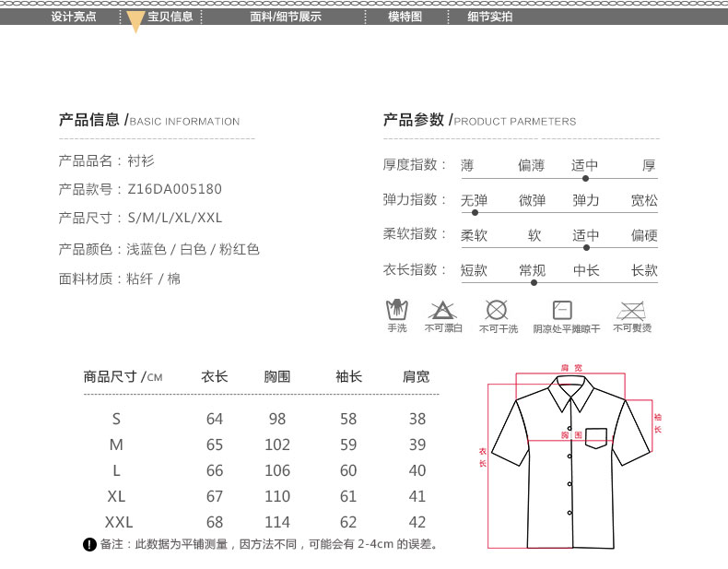Click the 厚度指数 slider dot under 适中
This screenshot has width=728, height=569.
(x=586, y=178)
